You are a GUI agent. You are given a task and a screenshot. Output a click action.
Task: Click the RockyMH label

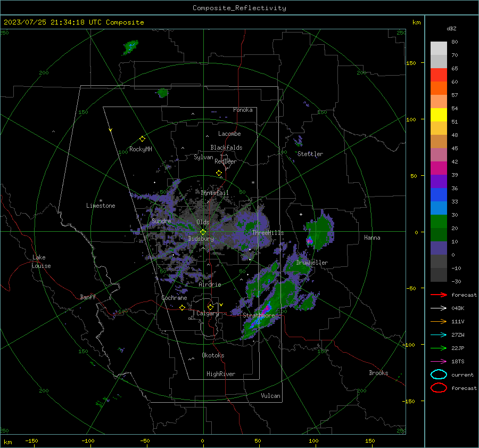pos(141,149)
